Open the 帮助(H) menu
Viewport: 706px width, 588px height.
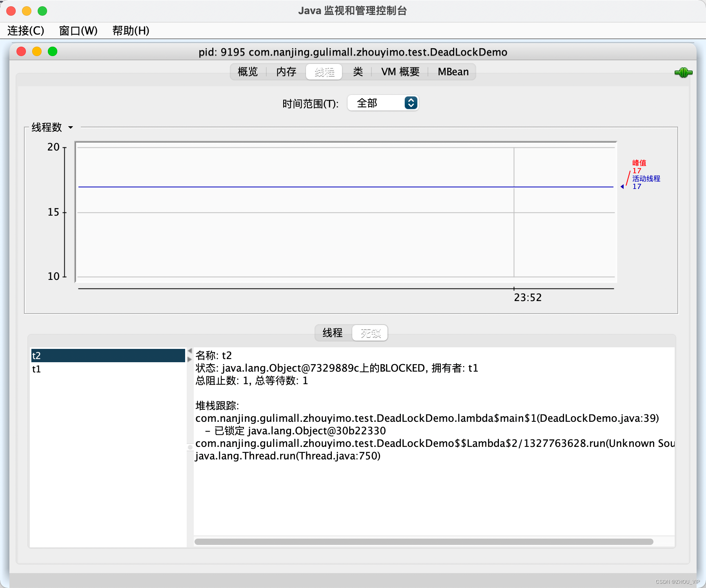[x=131, y=31]
